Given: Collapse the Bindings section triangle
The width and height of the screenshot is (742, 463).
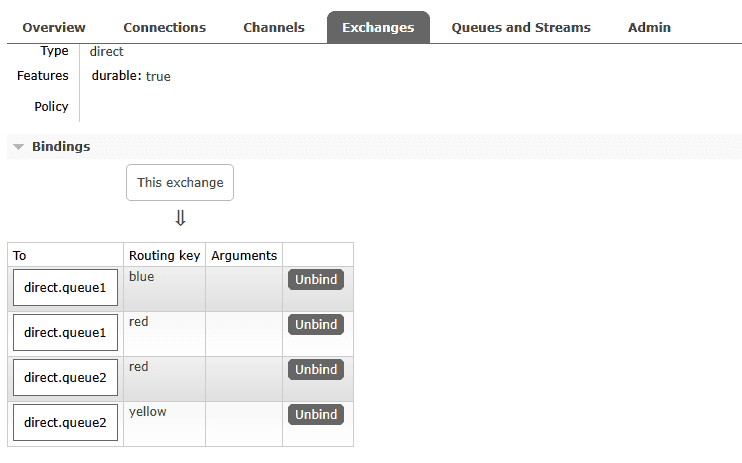Looking at the screenshot, I should (x=18, y=147).
